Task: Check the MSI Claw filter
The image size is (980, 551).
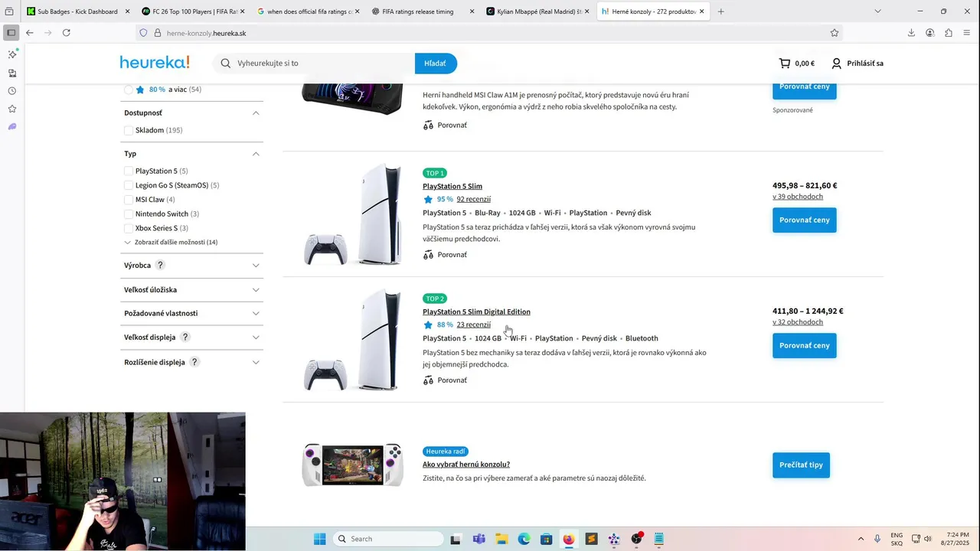Action: tap(129, 200)
